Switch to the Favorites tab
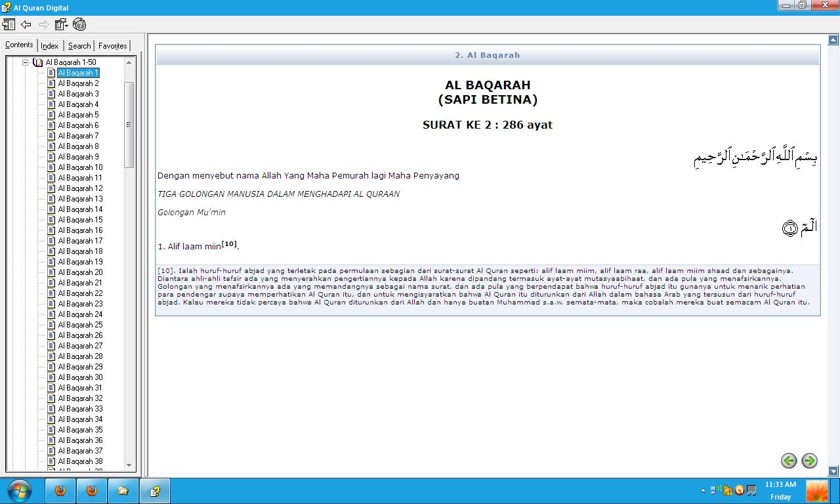Viewport: 840px width, 504px height. click(113, 46)
